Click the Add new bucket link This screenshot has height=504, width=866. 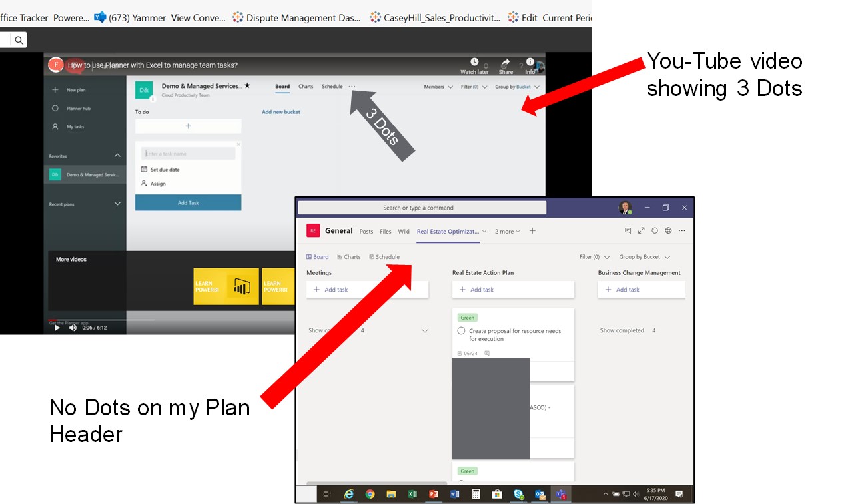pos(281,112)
